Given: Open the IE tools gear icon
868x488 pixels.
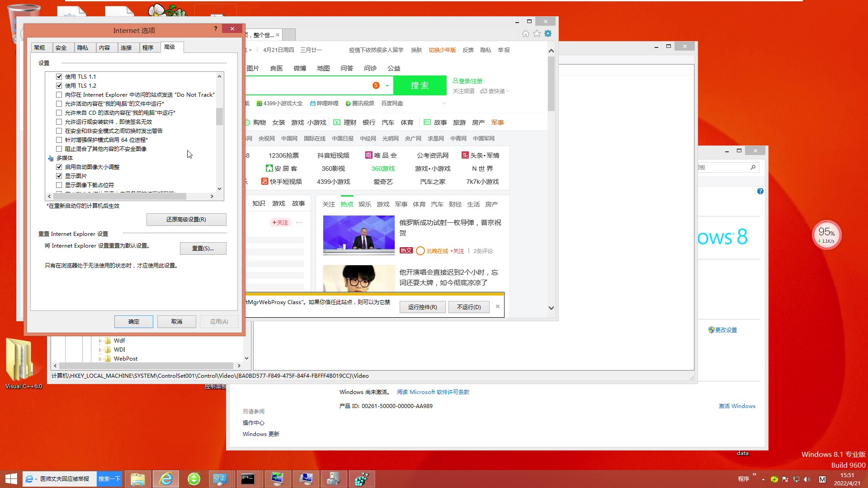Looking at the screenshot, I should point(548,34).
